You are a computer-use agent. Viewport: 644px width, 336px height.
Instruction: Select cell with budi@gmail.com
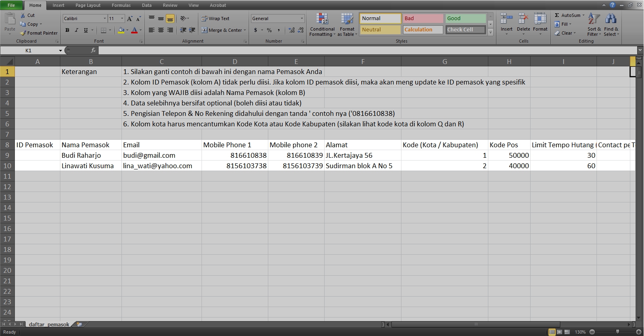click(x=161, y=155)
